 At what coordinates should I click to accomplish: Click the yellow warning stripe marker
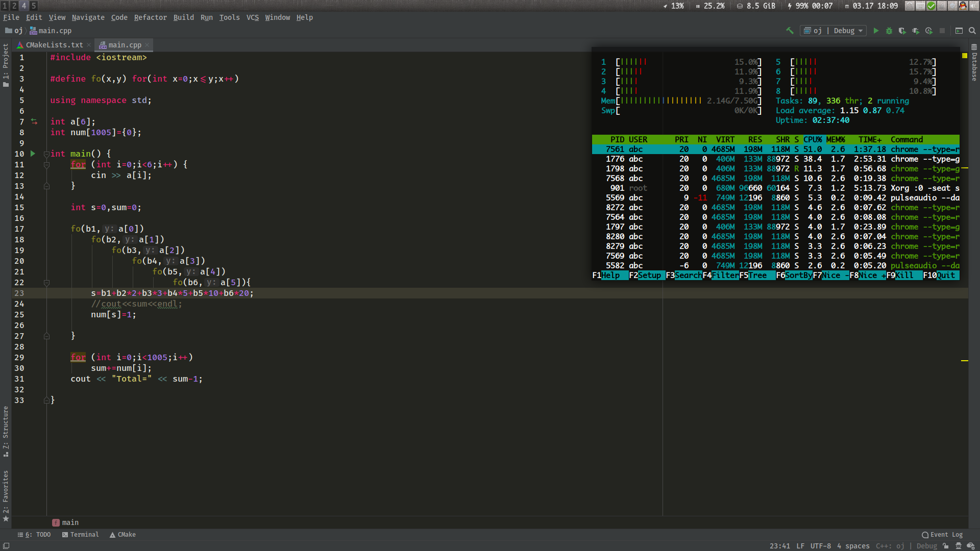point(965,361)
